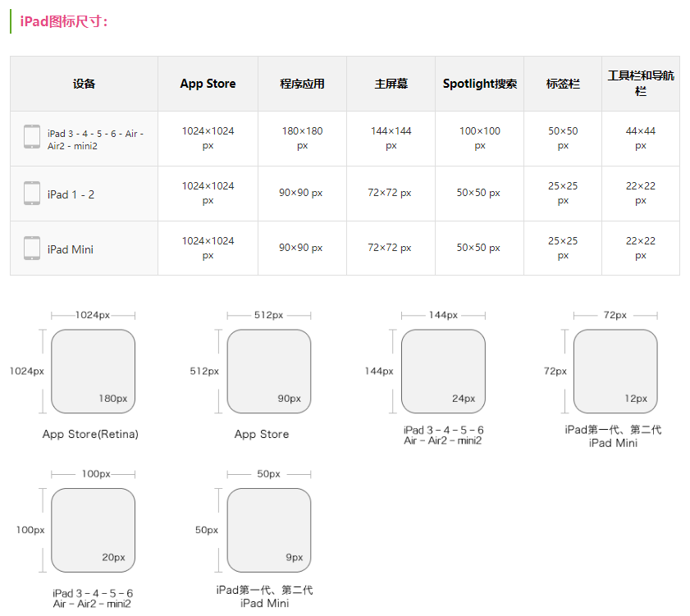The height and width of the screenshot is (616, 690).
Task: Click the iPad 3-4-5-6 Air device icon
Action: pos(32,137)
